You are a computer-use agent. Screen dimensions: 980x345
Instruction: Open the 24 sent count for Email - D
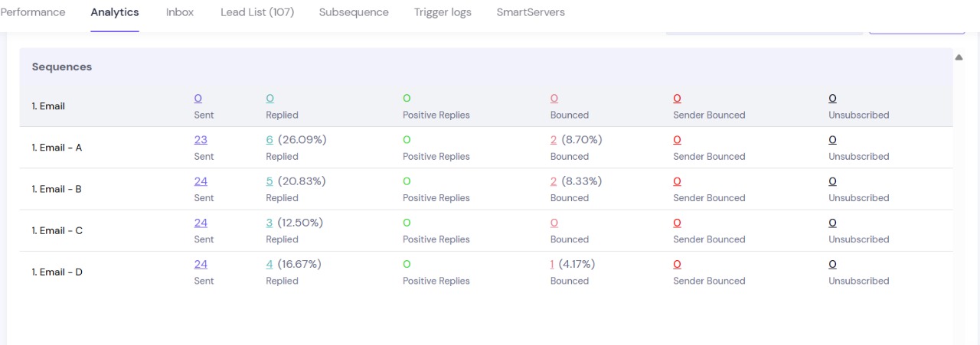point(201,264)
